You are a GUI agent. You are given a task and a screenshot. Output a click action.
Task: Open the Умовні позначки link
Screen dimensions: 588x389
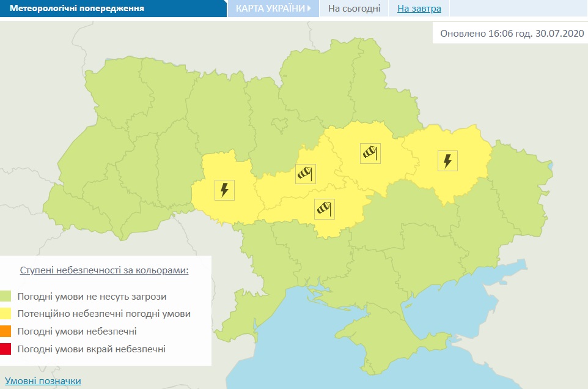[43, 380]
